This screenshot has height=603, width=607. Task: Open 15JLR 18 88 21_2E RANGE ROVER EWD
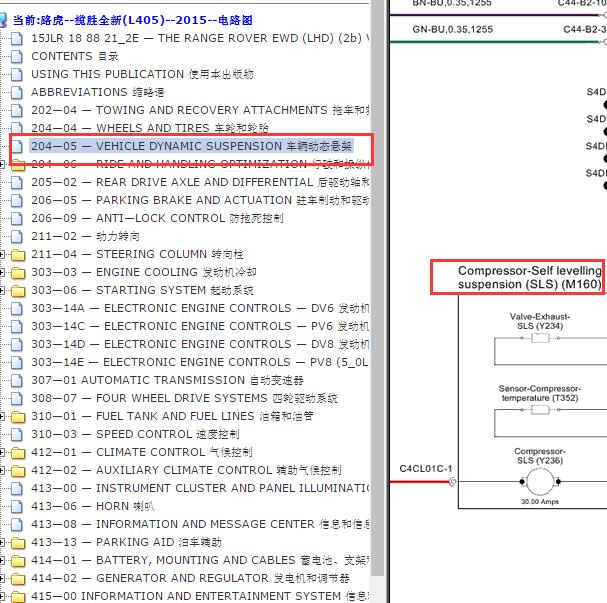(200, 38)
